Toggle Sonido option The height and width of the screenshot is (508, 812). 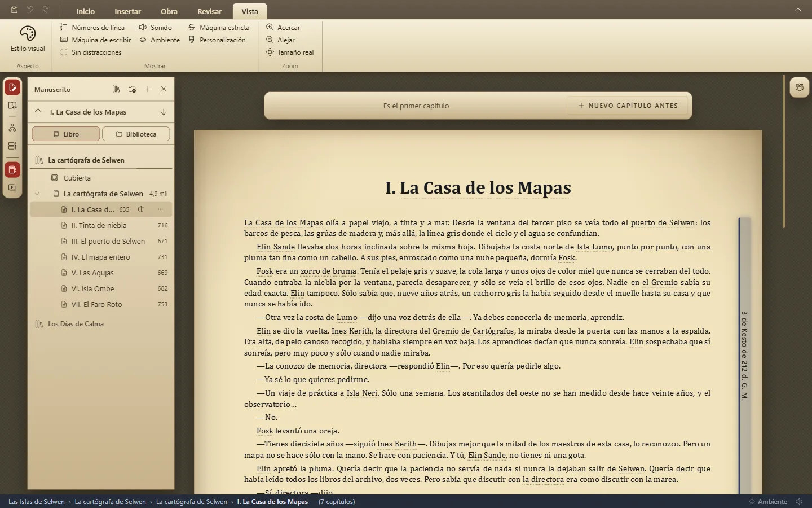point(156,27)
